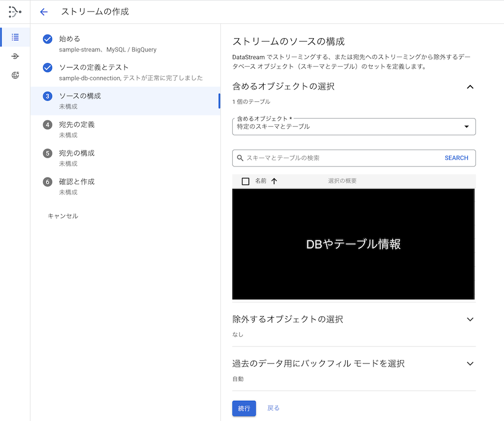This screenshot has height=421, width=504.
Task: Open 含めるオブジェクト dropdown
Action: pyautogui.click(x=354, y=127)
